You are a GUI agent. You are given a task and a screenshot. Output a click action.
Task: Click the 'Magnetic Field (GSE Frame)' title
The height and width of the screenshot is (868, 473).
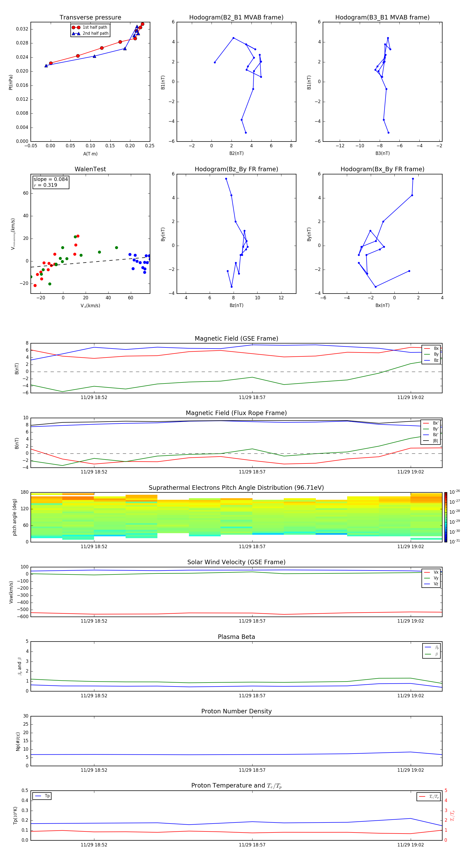coord(236,339)
